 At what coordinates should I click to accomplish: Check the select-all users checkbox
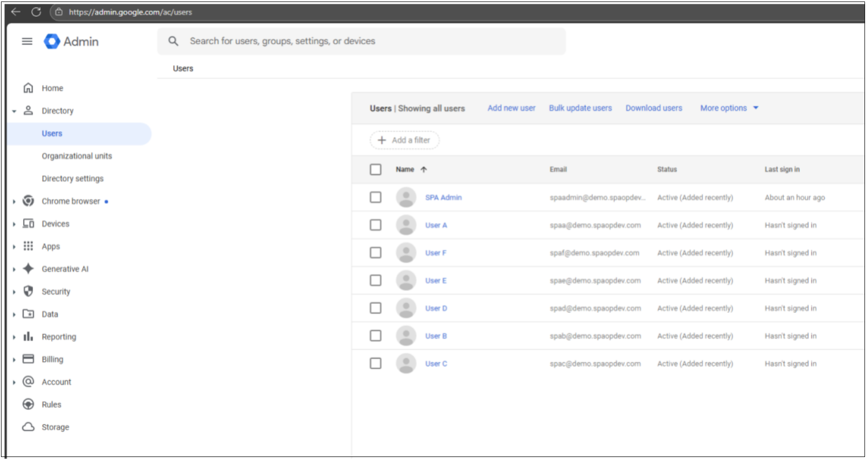(x=376, y=169)
